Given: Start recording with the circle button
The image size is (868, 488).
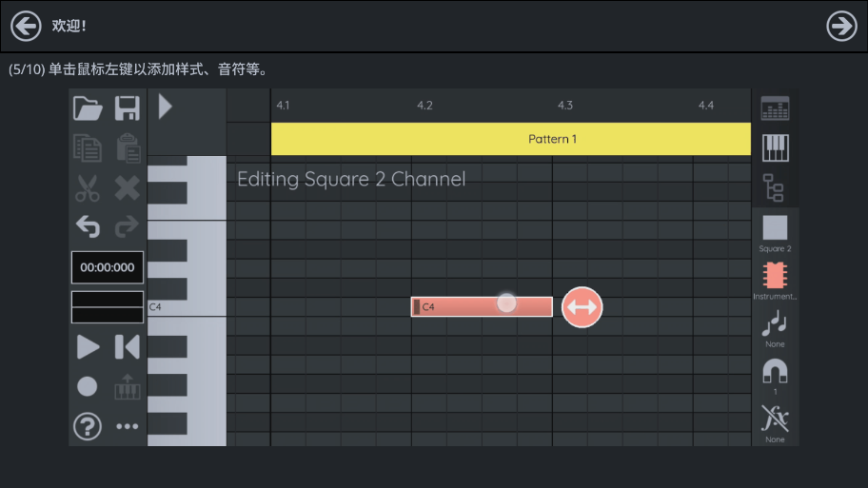Looking at the screenshot, I should click(87, 386).
